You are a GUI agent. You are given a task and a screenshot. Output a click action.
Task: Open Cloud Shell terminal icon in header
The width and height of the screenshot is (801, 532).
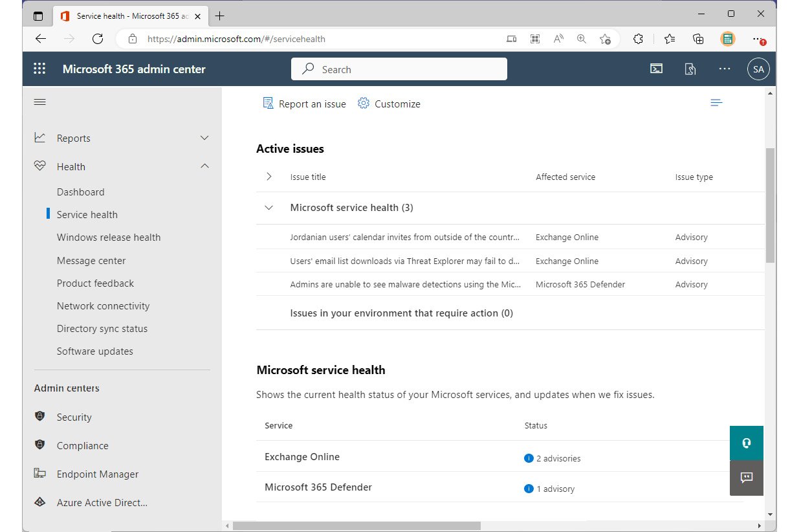pyautogui.click(x=656, y=69)
